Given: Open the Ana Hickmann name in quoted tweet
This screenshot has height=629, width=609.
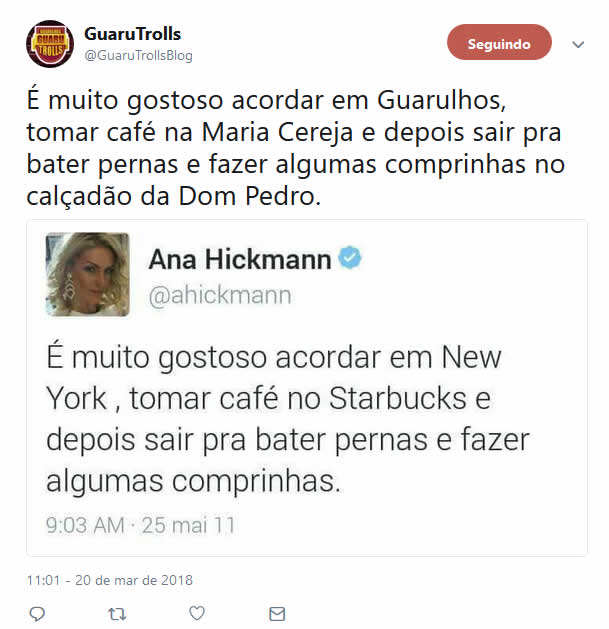Looking at the screenshot, I should (240, 259).
